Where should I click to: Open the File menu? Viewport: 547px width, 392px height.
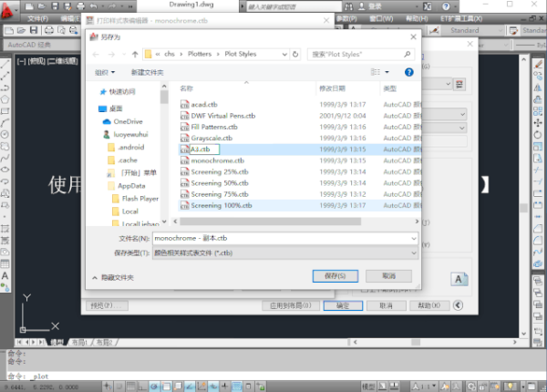click(x=37, y=19)
